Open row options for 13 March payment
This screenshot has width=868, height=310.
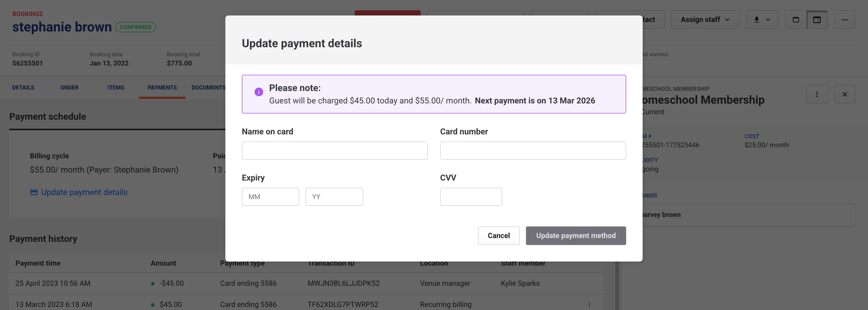tap(589, 304)
